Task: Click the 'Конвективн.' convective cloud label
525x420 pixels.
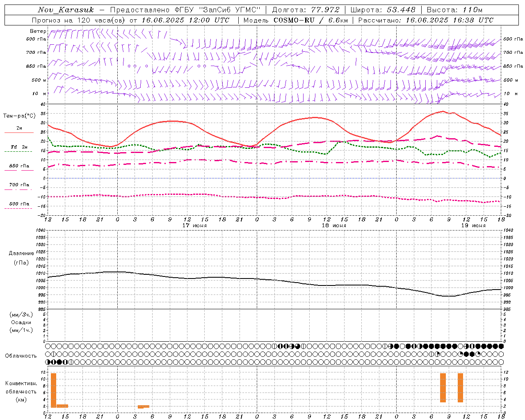Action: (21, 383)
